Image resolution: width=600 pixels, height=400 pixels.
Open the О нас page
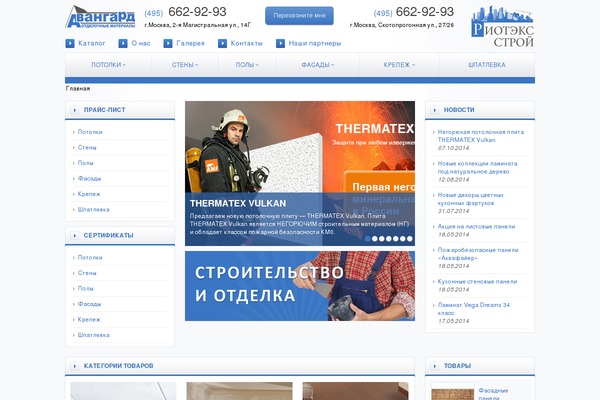[141, 43]
